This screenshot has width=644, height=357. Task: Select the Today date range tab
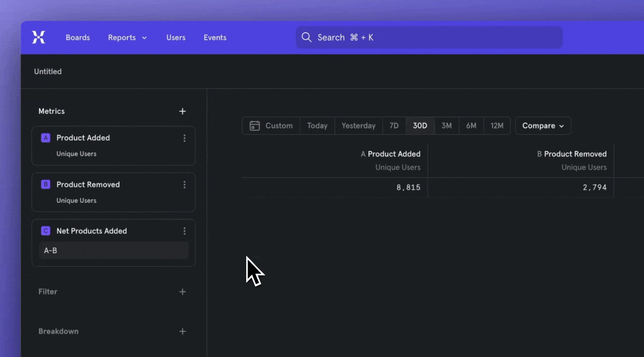coord(317,125)
